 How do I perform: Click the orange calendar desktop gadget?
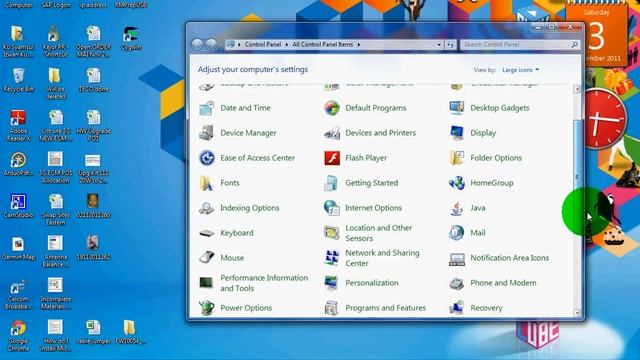coord(596,35)
